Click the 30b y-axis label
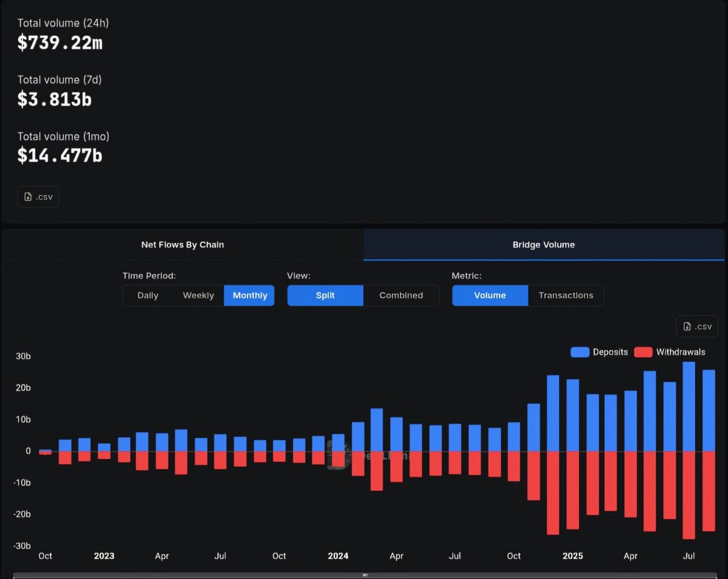Image resolution: width=728 pixels, height=579 pixels. pos(23,356)
